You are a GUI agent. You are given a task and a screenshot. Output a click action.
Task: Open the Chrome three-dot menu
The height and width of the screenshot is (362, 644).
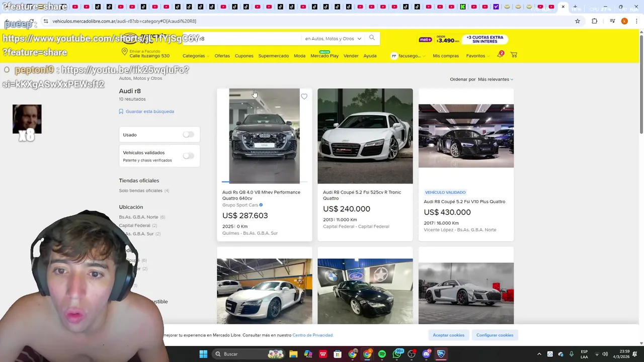click(636, 21)
